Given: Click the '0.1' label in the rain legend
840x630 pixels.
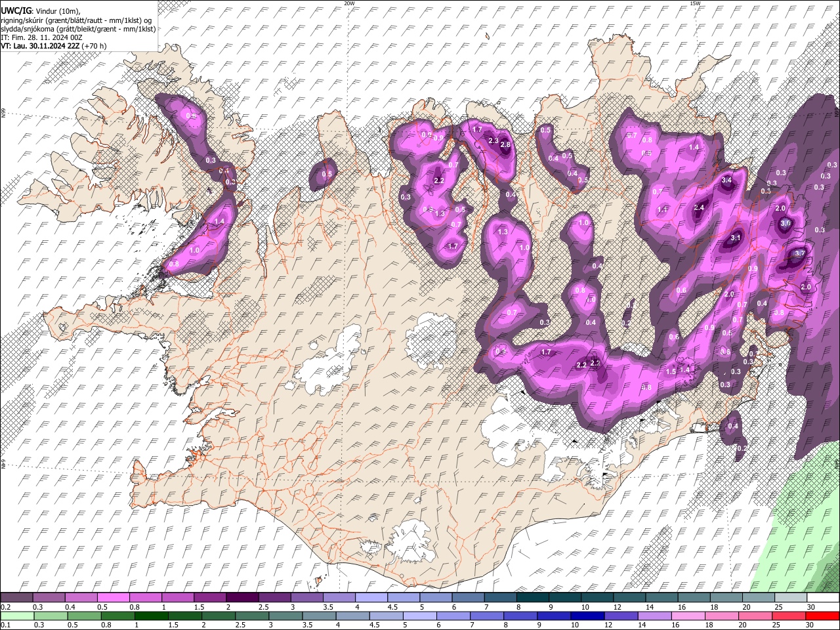Looking at the screenshot, I should [5, 625].
